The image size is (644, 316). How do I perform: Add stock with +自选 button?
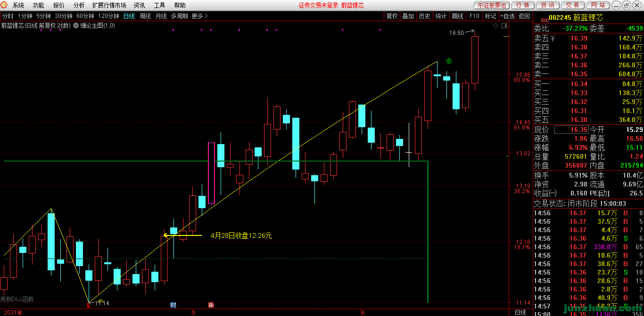click(x=507, y=16)
